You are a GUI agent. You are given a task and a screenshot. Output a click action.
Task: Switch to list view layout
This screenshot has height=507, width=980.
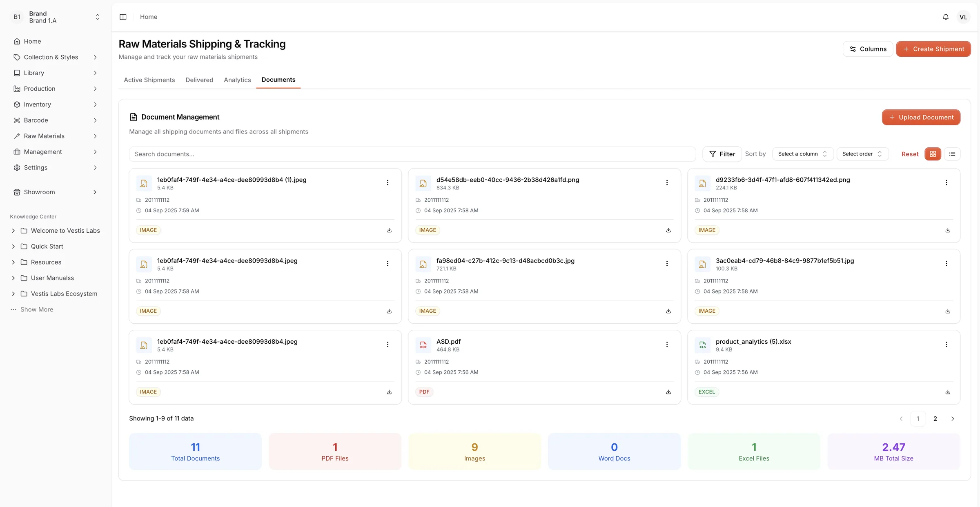click(x=952, y=154)
